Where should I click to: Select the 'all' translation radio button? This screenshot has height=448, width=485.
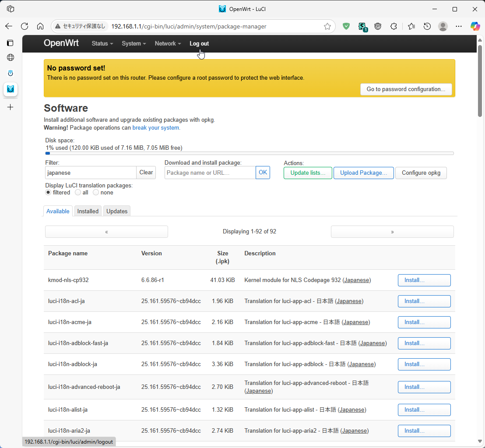pyautogui.click(x=78, y=192)
